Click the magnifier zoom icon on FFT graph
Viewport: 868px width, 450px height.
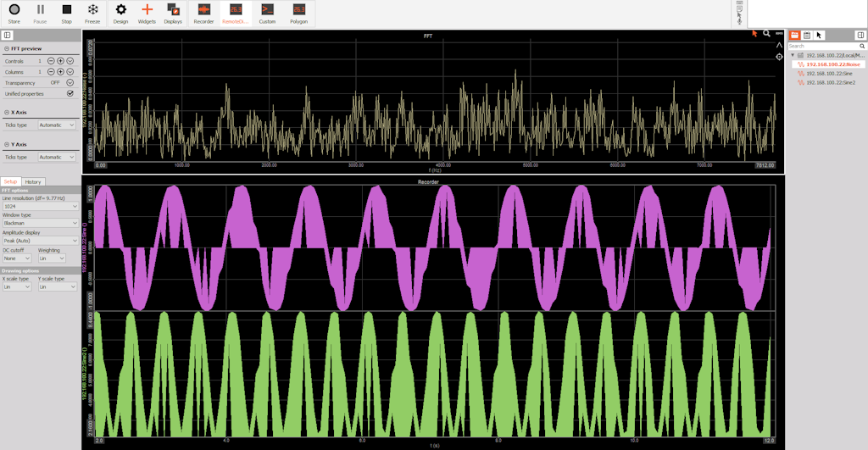click(x=766, y=34)
